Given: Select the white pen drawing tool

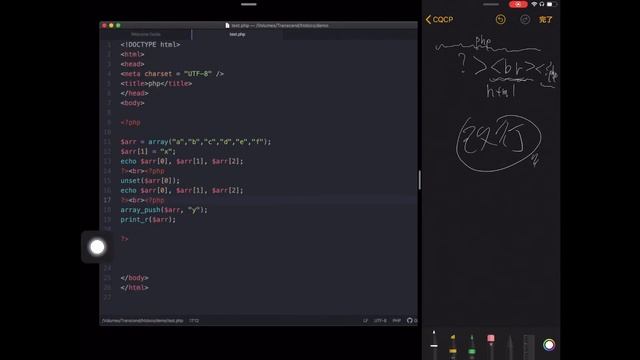Looking at the screenshot, I should click(434, 345).
